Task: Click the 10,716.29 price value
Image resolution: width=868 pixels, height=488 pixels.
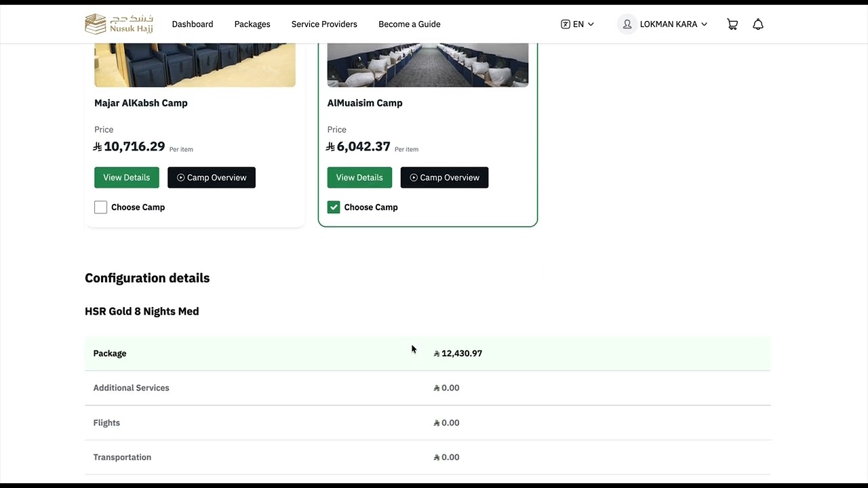Action: (129, 146)
